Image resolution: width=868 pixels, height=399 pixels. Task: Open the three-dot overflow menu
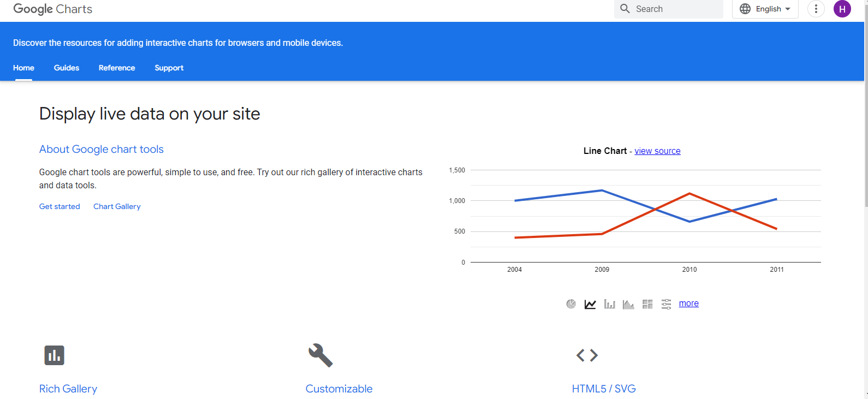pos(816,9)
